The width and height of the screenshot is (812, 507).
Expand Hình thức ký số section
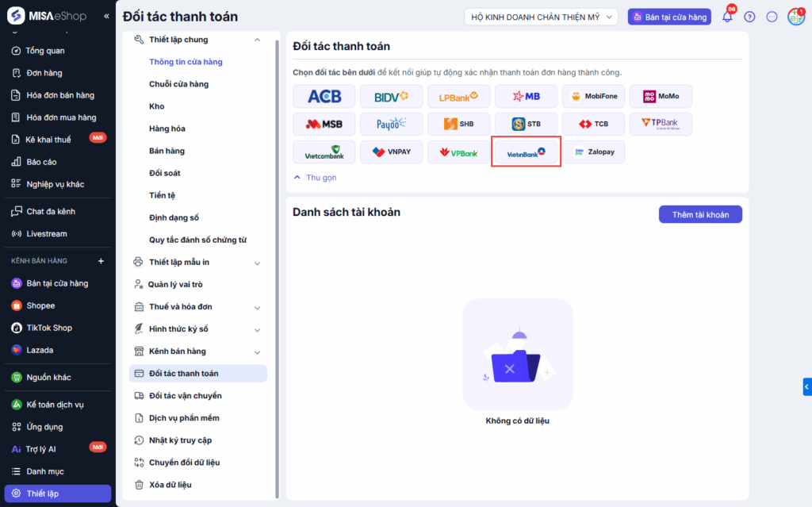pyautogui.click(x=258, y=330)
